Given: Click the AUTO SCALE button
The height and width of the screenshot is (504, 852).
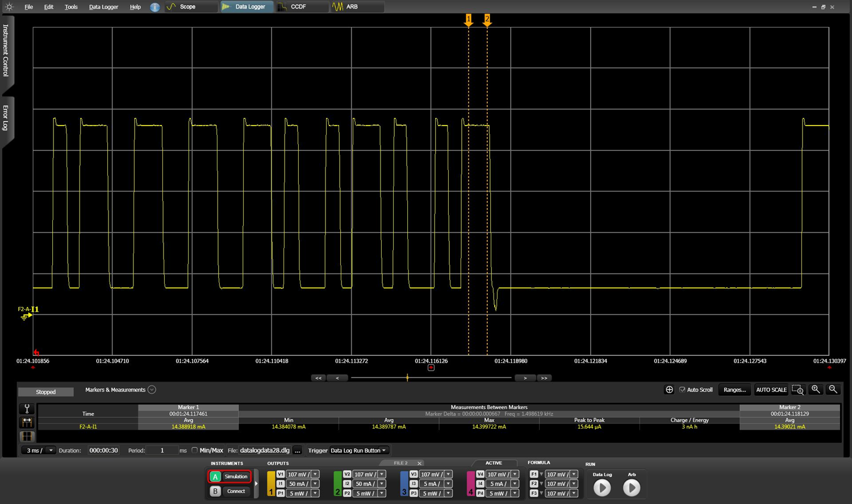Looking at the screenshot, I should [x=771, y=390].
